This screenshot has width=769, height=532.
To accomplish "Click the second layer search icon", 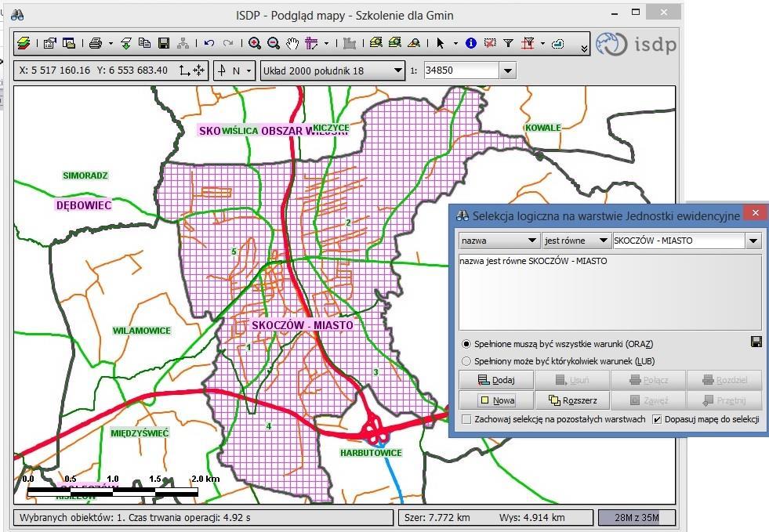I will (395, 43).
